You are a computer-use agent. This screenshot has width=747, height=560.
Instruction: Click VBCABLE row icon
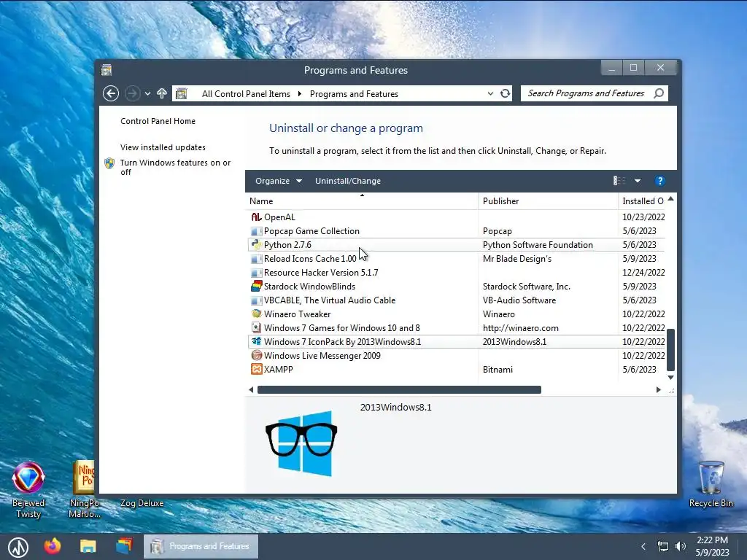(256, 300)
